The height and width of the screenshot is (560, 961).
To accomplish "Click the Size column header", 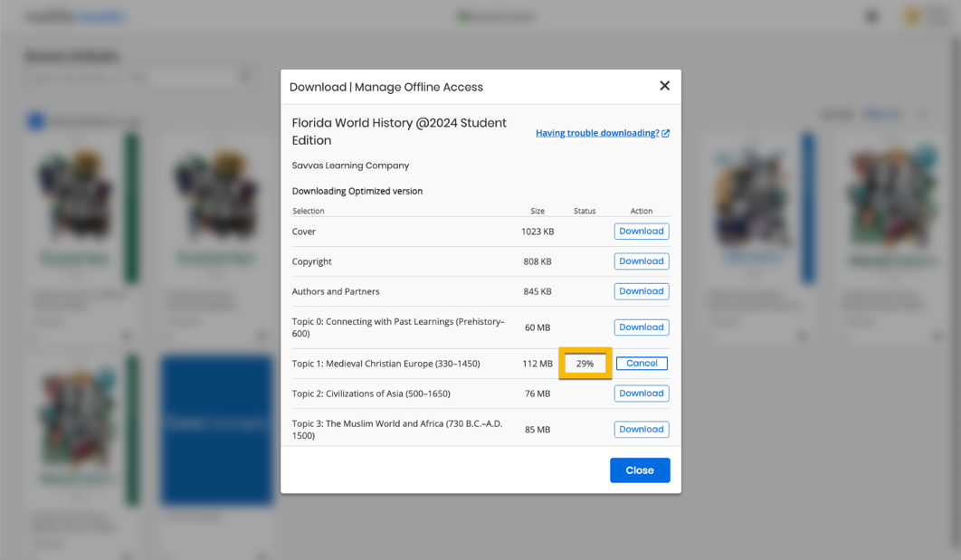I will [538, 211].
